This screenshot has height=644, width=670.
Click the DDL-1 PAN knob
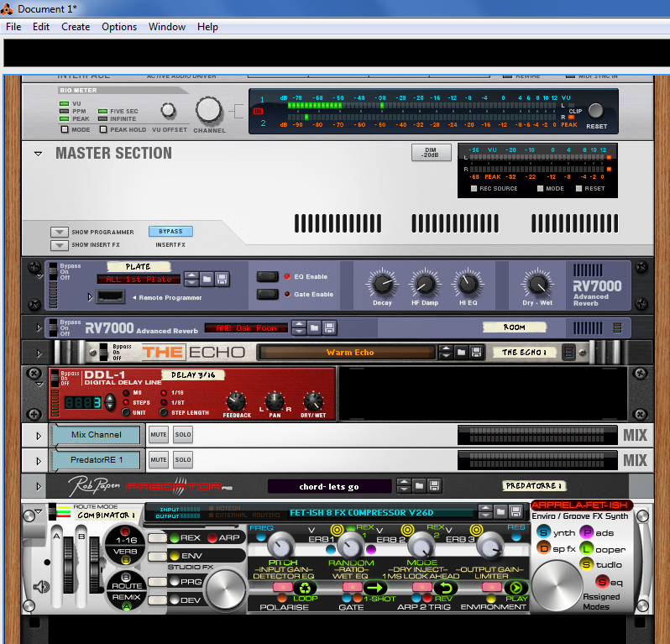click(x=275, y=401)
